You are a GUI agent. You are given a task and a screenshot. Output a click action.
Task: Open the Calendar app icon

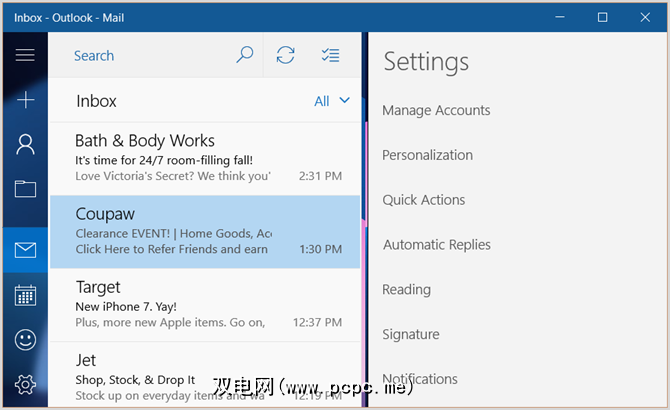pos(25,295)
